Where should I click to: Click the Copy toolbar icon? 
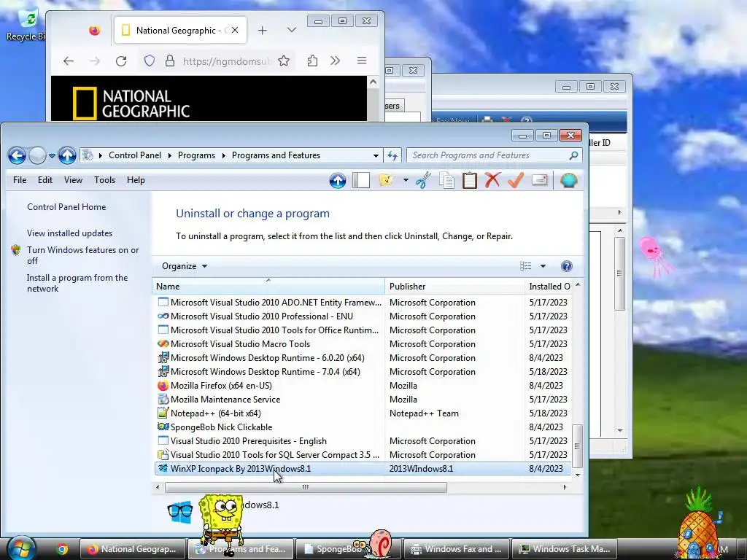pos(446,181)
